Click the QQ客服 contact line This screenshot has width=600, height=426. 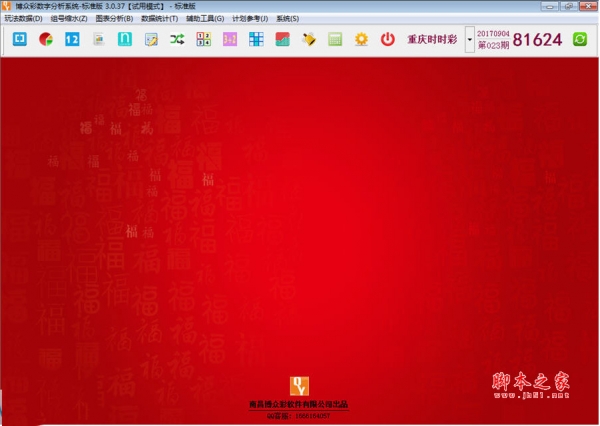point(298,416)
